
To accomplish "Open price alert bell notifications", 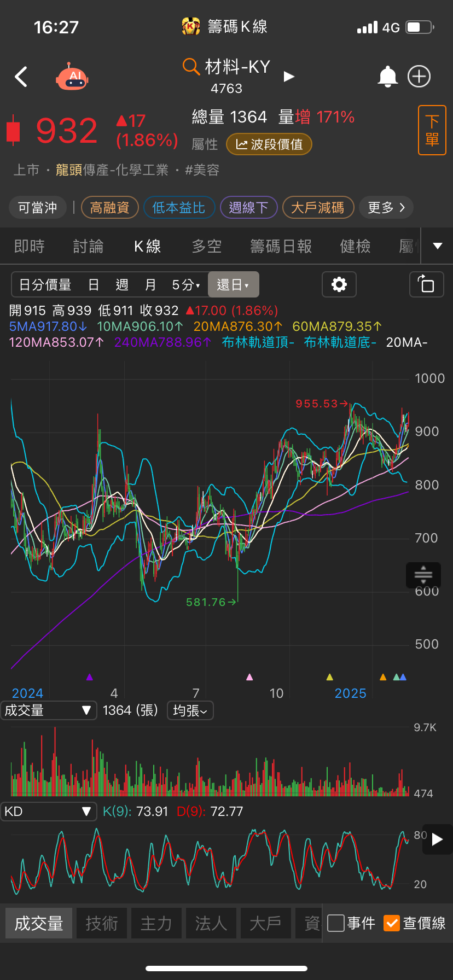I will [x=387, y=77].
